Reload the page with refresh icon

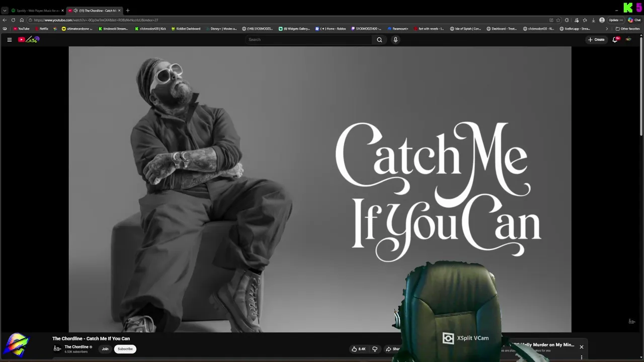tap(13, 20)
